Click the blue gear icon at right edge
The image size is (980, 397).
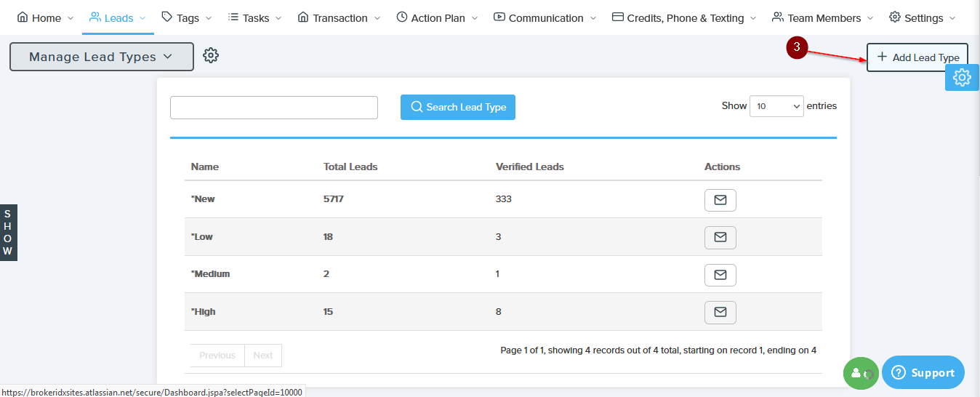[x=962, y=77]
